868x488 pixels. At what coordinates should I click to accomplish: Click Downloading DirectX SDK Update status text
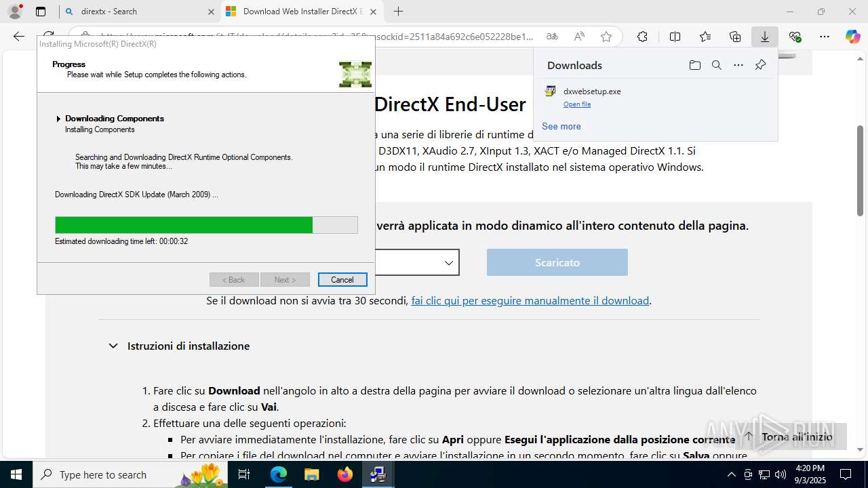(136, 195)
